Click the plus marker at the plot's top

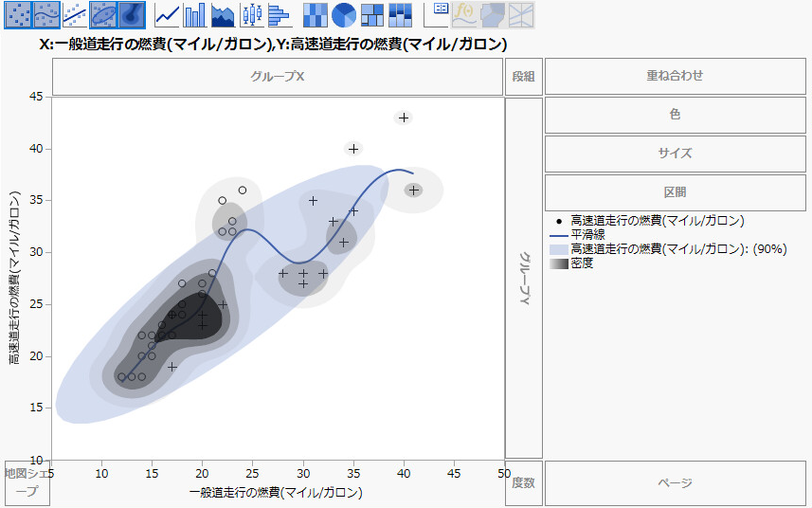coord(404,118)
